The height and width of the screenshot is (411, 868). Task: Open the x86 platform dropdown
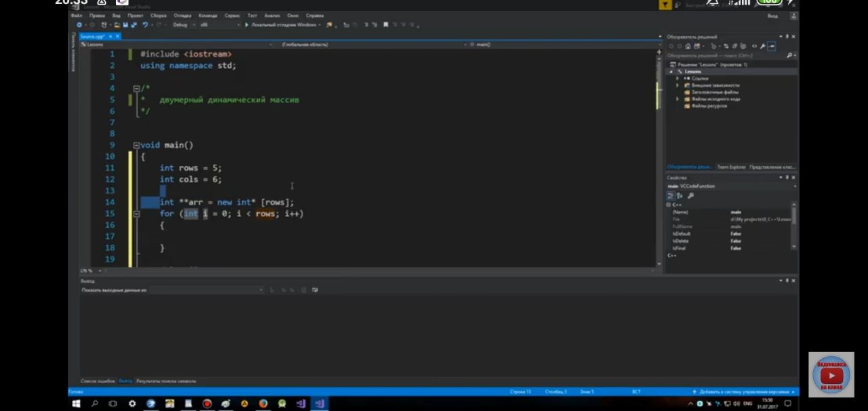point(219,25)
